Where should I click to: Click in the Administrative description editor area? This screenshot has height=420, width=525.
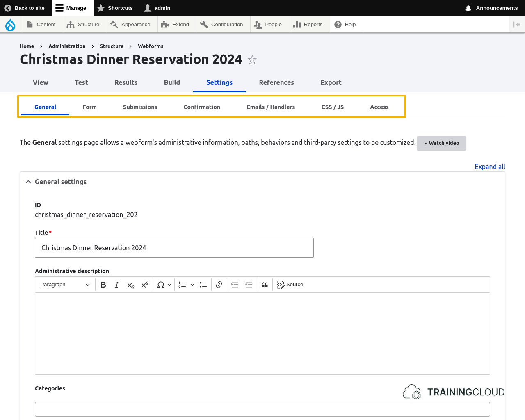262,333
